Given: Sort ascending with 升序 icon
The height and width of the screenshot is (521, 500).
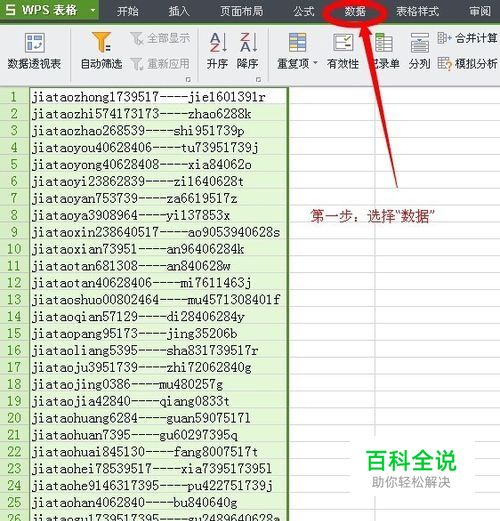Looking at the screenshot, I should coord(217,43).
